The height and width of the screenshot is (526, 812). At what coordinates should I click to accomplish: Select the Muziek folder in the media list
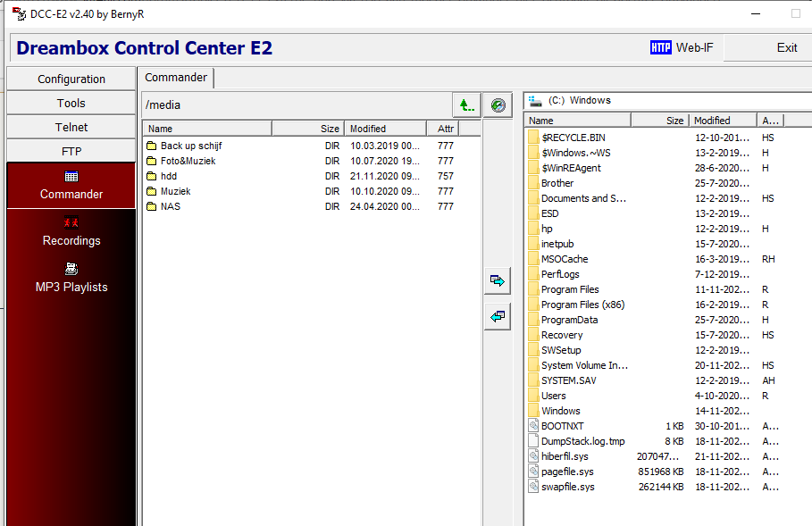(x=175, y=191)
